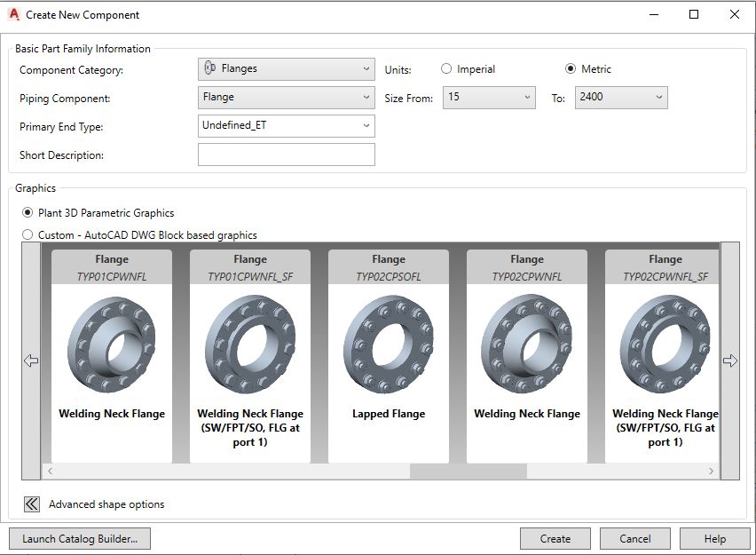The image size is (756, 555).
Task: Open the Component Category dropdown
Action: coord(287,69)
